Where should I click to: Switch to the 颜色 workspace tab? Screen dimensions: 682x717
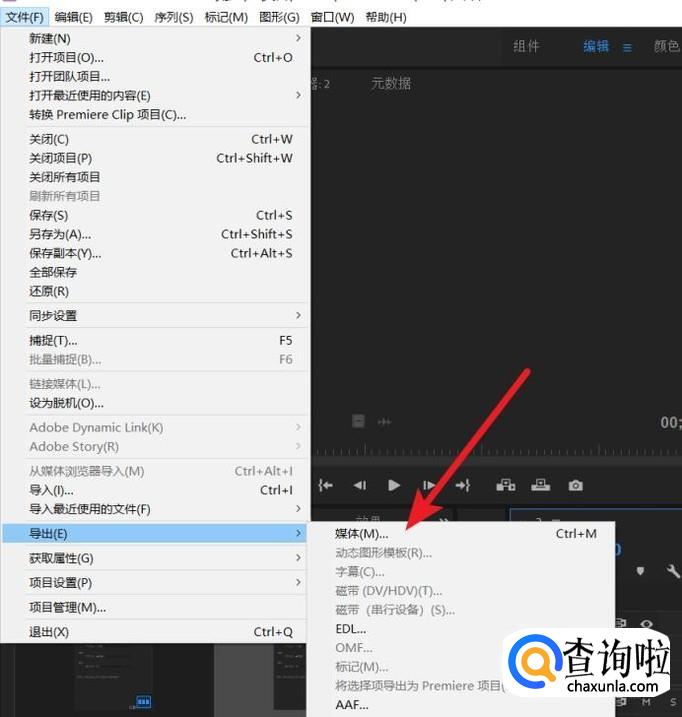point(666,47)
